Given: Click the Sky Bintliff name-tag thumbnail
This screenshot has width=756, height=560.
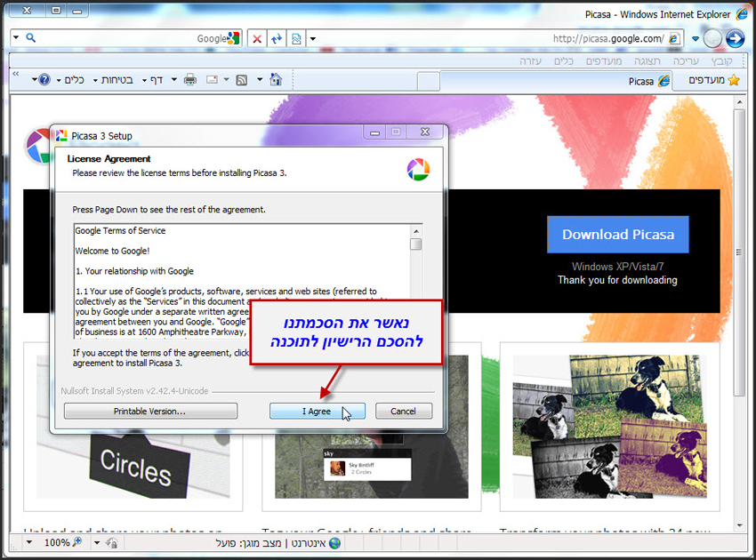Looking at the screenshot, I should (367, 466).
